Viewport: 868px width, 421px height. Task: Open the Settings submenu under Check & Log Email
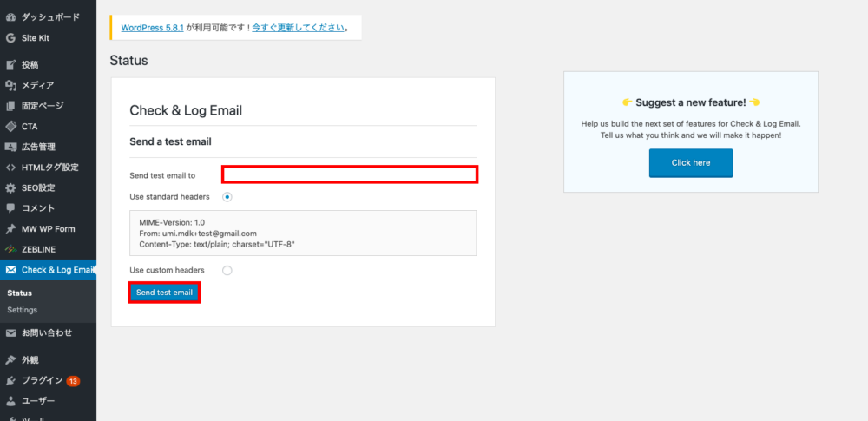tap(22, 310)
